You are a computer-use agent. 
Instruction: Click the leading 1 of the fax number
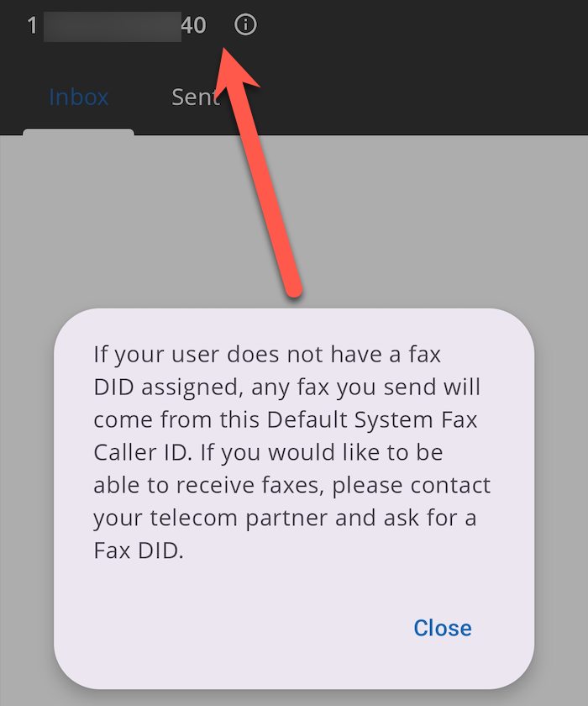click(32, 25)
